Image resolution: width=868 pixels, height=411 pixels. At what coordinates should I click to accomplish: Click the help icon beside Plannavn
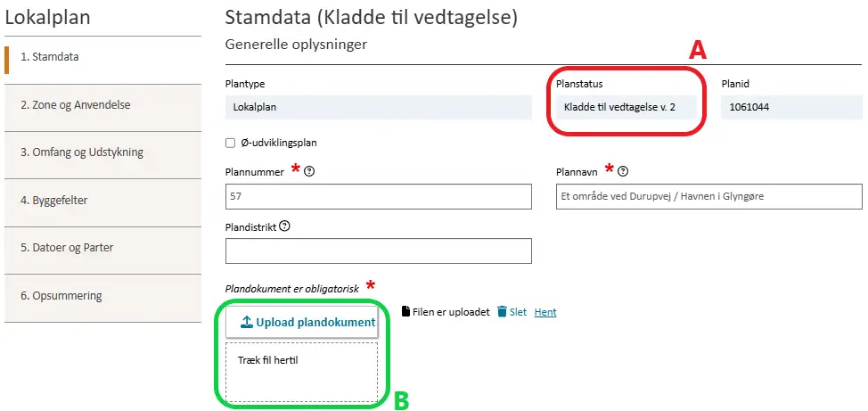[623, 172]
